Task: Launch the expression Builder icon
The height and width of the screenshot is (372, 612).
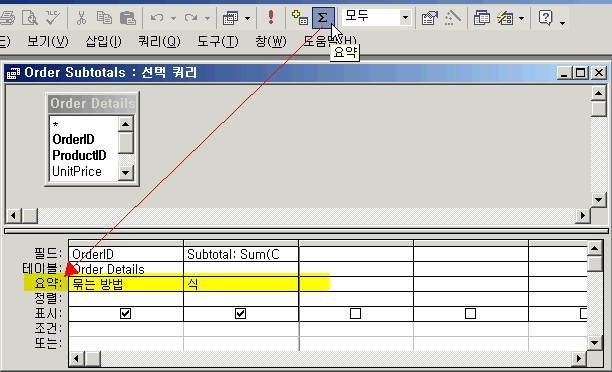Action: (x=452, y=18)
